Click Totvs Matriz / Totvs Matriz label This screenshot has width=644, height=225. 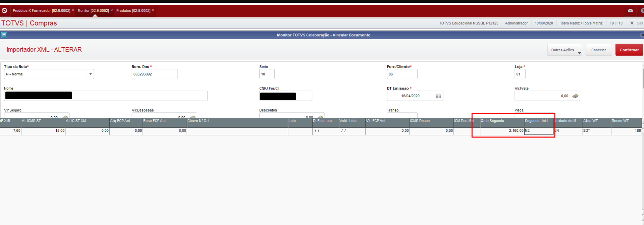point(581,23)
